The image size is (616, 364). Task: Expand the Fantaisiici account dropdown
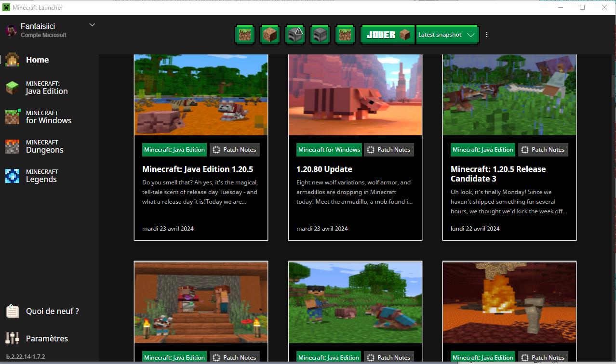92,25
